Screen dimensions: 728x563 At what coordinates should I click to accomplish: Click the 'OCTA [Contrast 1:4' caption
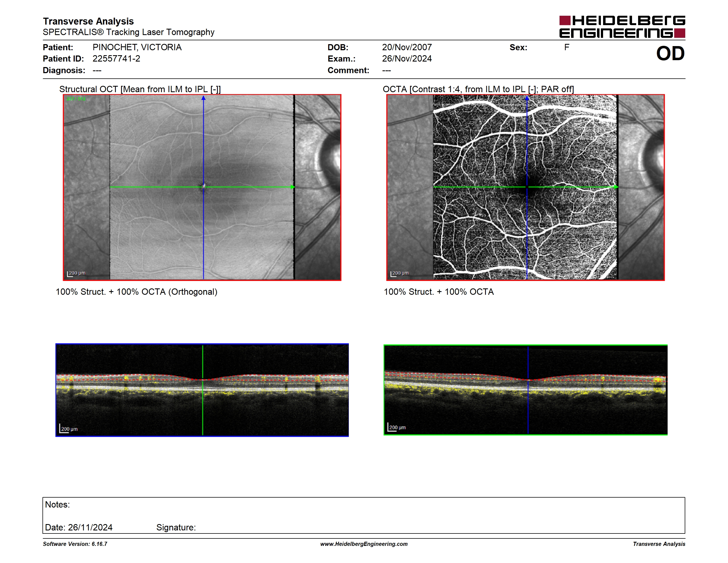[478, 89]
